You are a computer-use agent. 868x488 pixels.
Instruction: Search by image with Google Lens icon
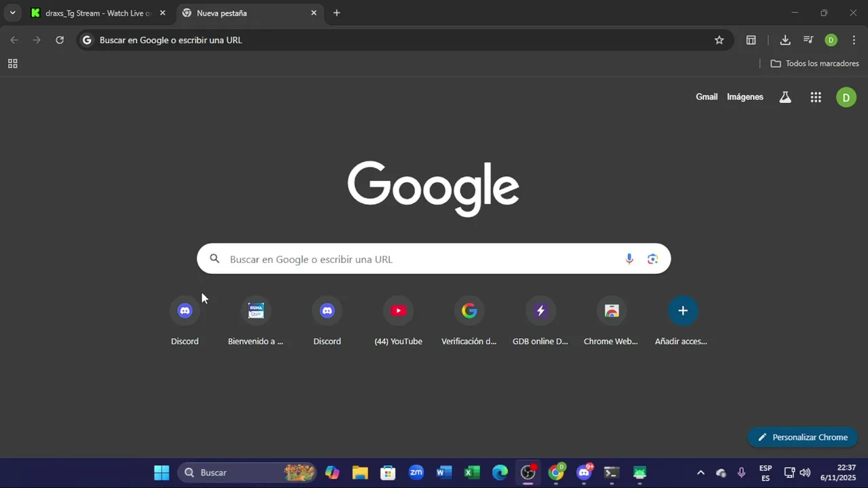pyautogui.click(x=652, y=259)
